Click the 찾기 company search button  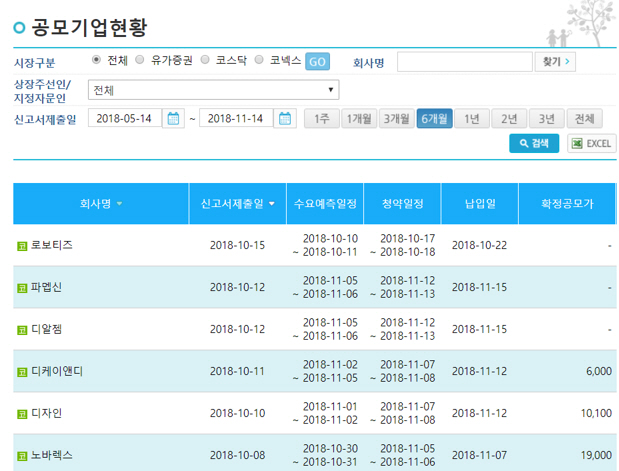pyautogui.click(x=555, y=62)
